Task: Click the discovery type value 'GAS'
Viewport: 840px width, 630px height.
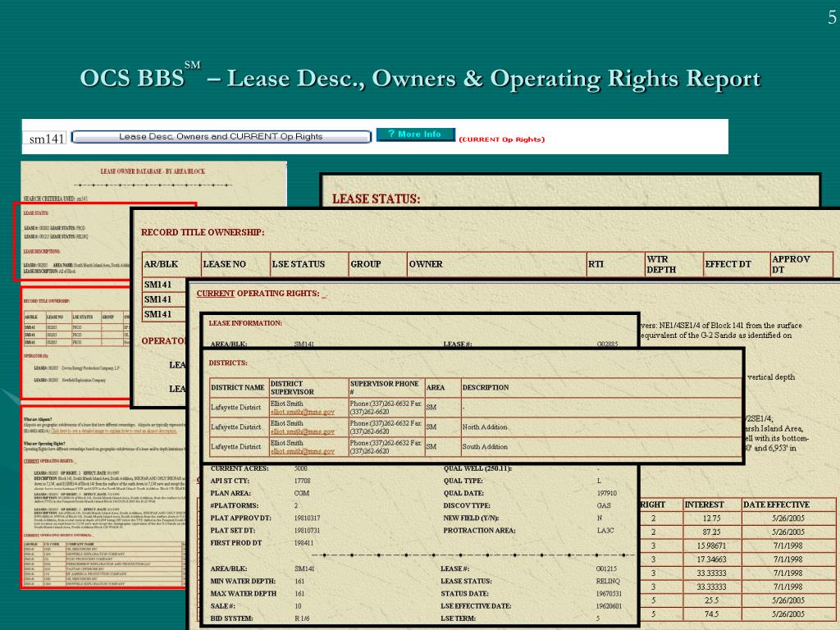Action: pos(604,505)
